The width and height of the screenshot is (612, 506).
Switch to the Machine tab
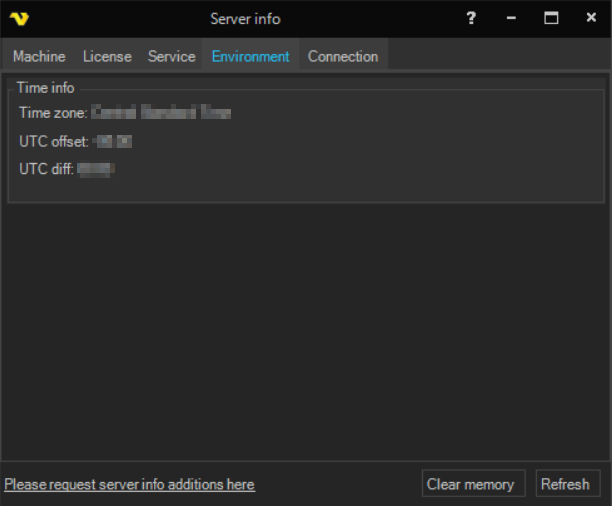39,57
